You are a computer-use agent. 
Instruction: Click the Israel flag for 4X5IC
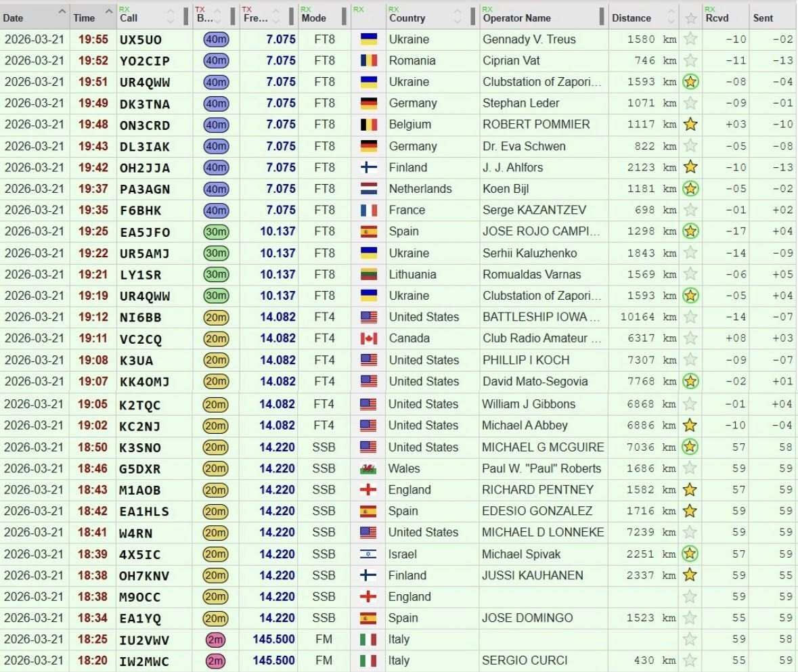(369, 554)
